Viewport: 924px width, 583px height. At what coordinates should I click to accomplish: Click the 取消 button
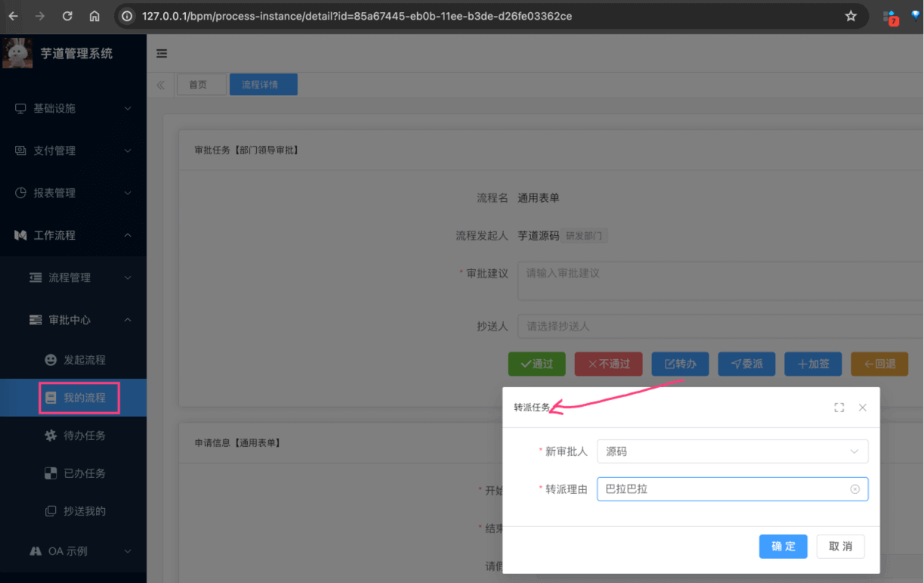[x=840, y=547]
